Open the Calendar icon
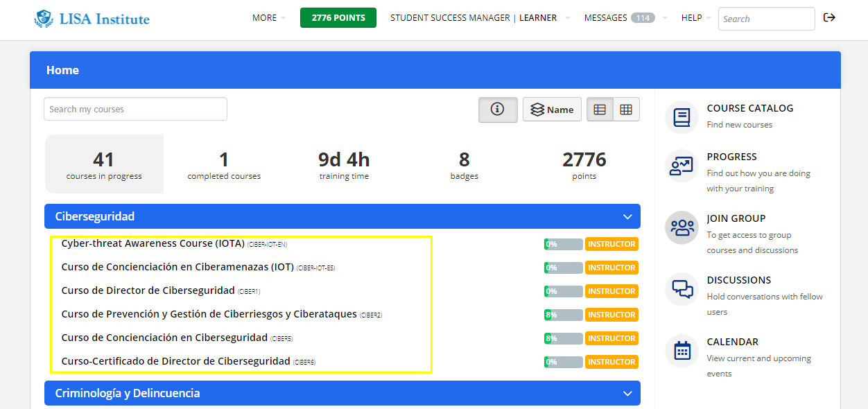The image size is (868, 409). point(682,351)
